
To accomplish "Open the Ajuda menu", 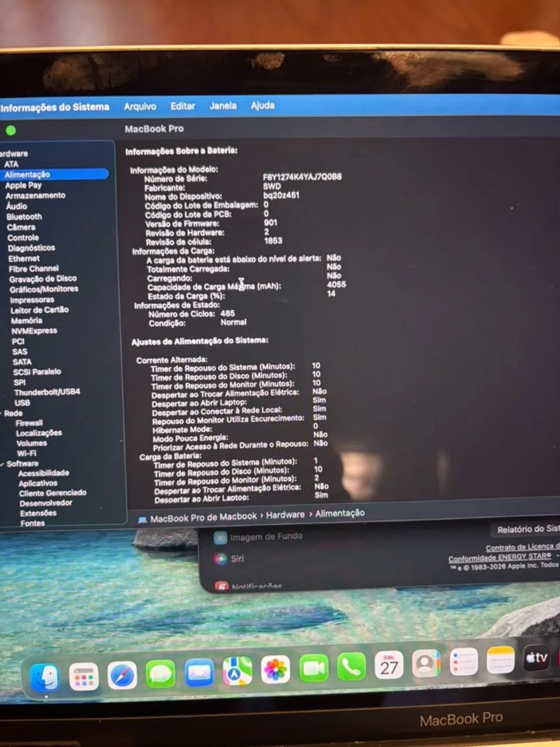I will 262,105.
